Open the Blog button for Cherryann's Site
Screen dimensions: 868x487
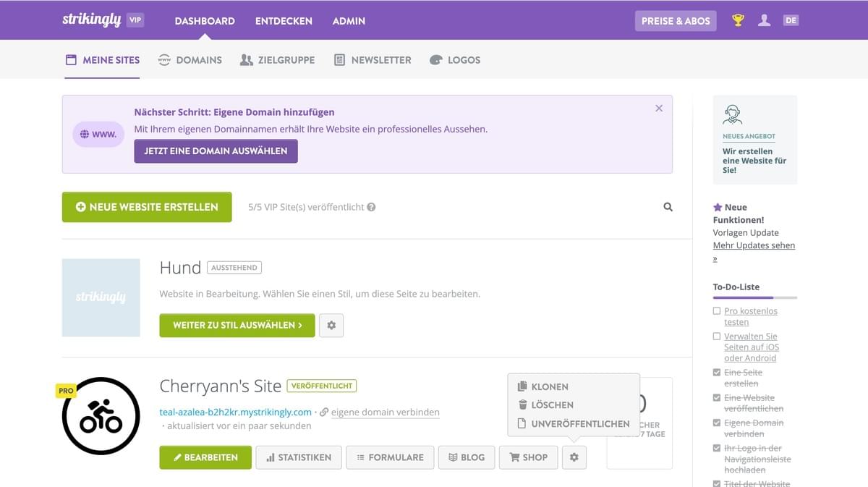coord(467,457)
